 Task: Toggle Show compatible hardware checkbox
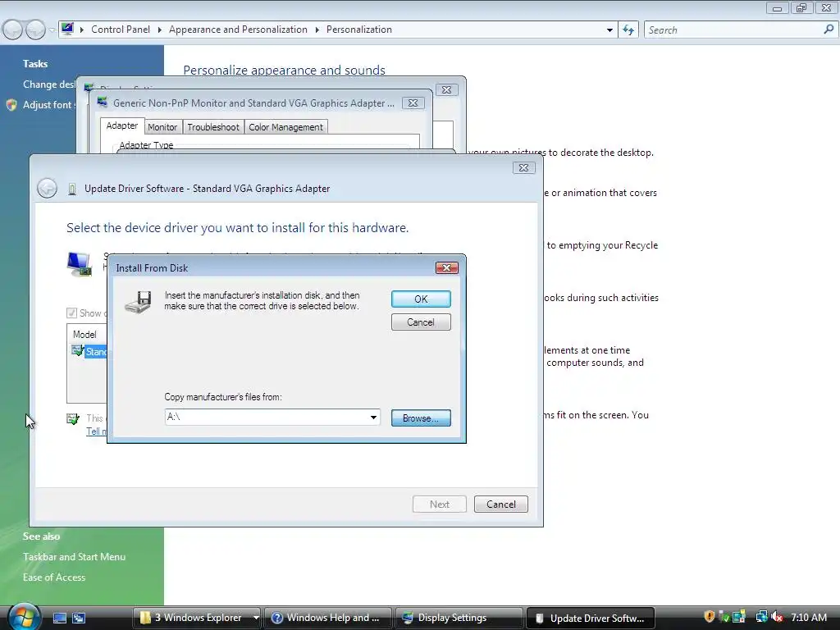72,313
